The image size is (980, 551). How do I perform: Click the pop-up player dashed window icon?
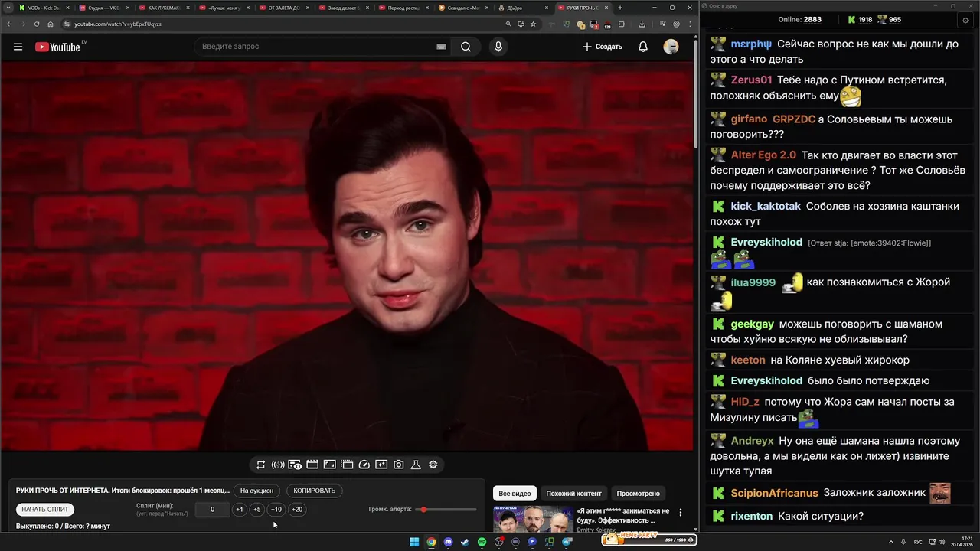click(347, 465)
